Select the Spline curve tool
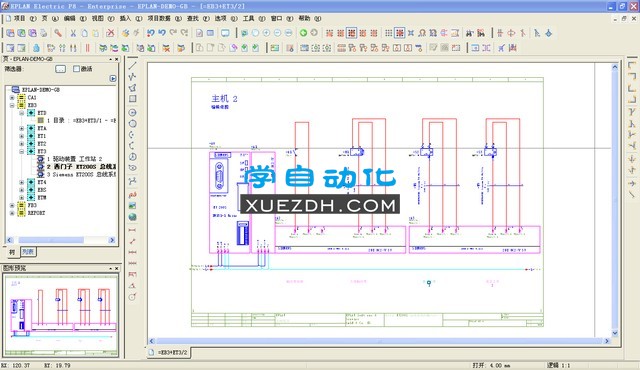 [133, 181]
